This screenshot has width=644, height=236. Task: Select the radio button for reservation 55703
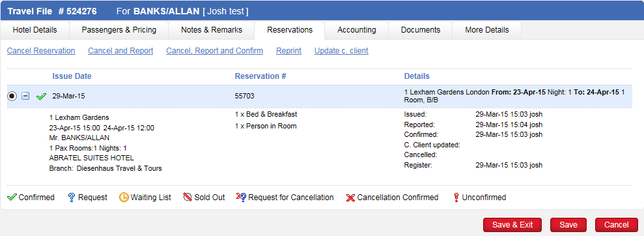coord(12,96)
